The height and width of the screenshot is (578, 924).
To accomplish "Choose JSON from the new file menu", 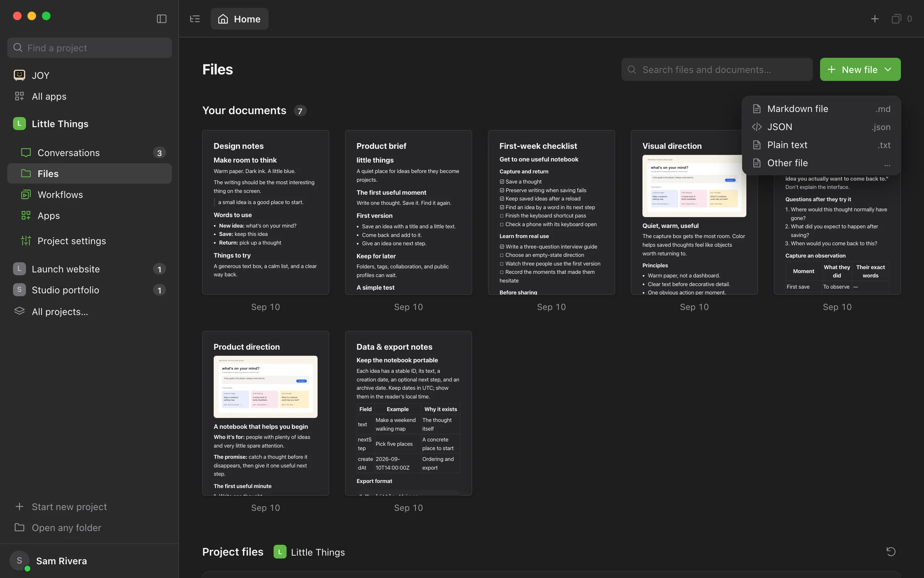I will [821, 126].
